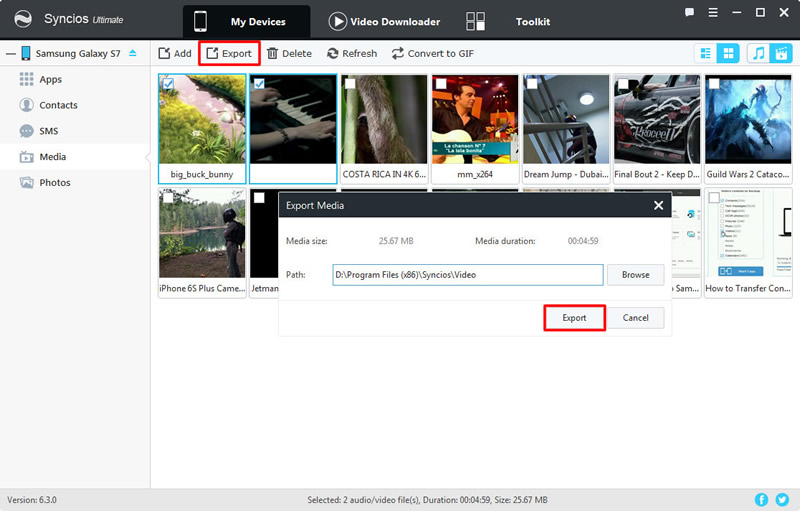
Task: Click the Syncios logo icon
Action: (x=23, y=19)
